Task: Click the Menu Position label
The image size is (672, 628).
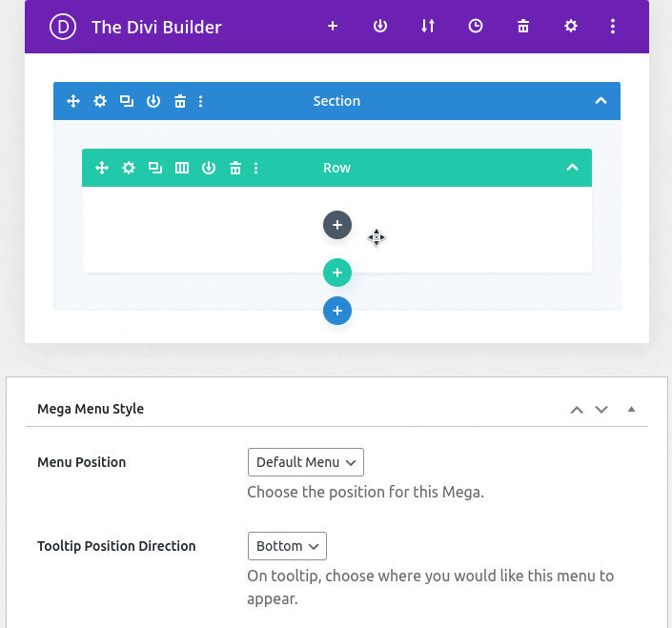Action: [x=81, y=462]
